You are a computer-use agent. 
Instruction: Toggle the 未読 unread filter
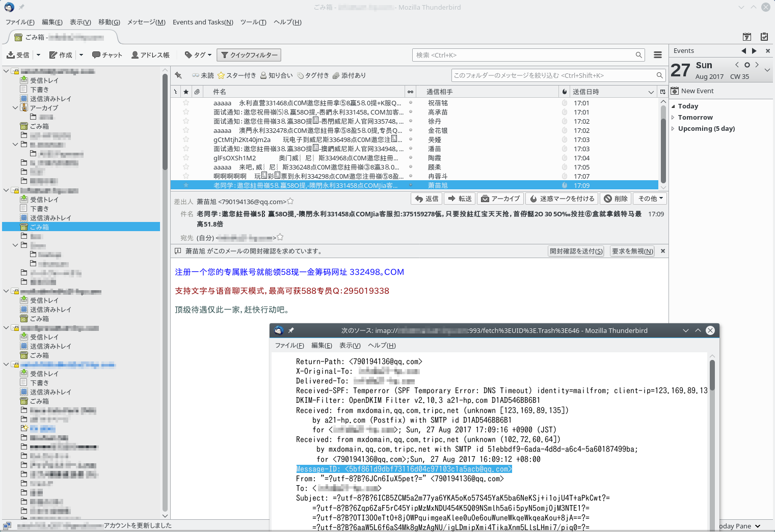(x=203, y=75)
